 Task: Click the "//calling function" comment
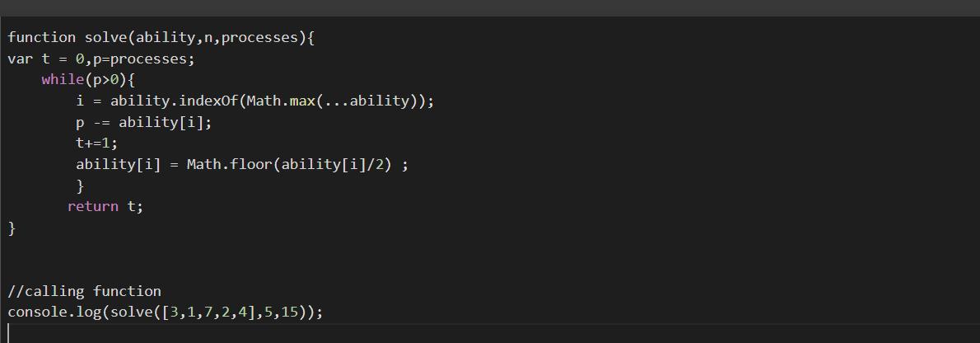[85, 291]
